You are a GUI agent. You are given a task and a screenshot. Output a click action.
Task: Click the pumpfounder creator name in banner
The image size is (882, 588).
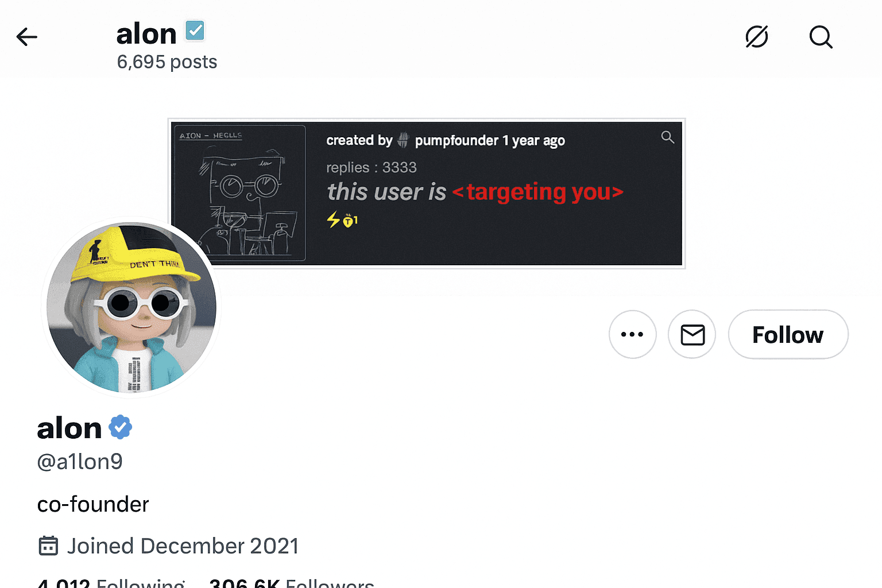(x=456, y=141)
